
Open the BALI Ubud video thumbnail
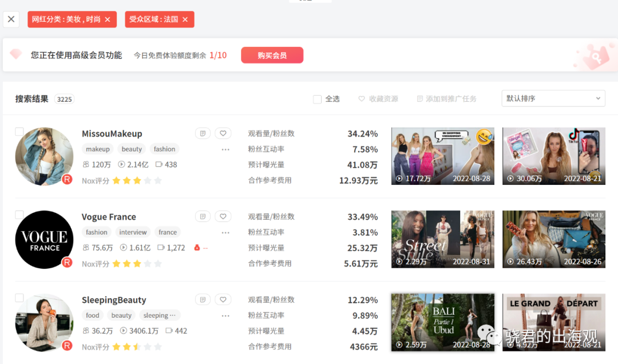(x=442, y=323)
